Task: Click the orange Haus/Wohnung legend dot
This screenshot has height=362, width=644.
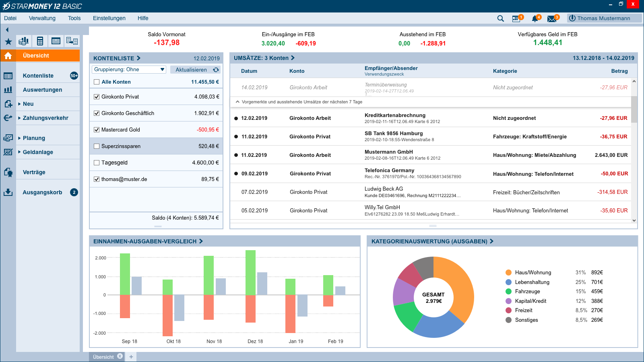Action: (508, 272)
